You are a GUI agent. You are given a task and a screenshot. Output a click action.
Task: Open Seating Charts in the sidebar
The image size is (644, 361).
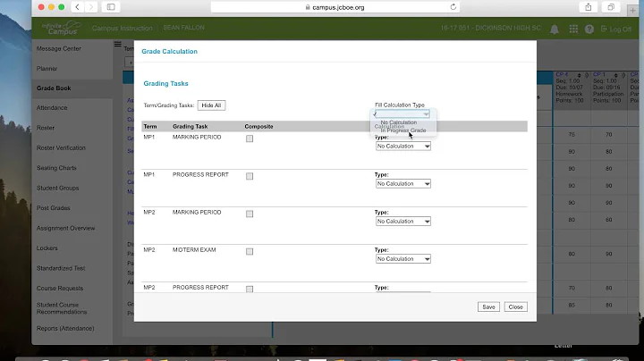[56, 168]
